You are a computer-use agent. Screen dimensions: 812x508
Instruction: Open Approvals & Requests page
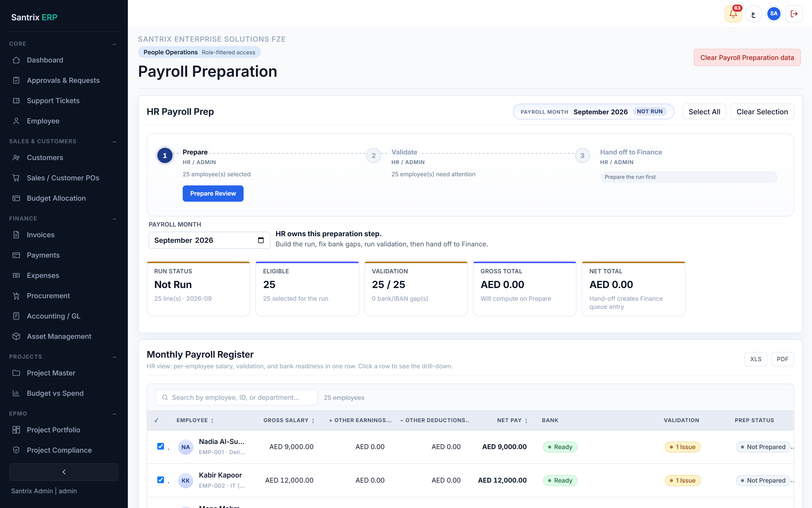coord(64,80)
